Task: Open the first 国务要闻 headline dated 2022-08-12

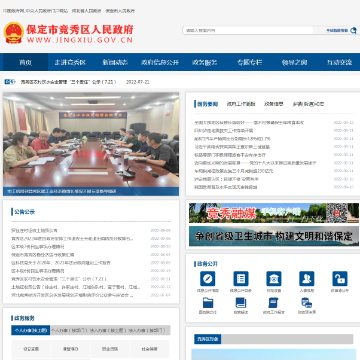Action: [249, 123]
